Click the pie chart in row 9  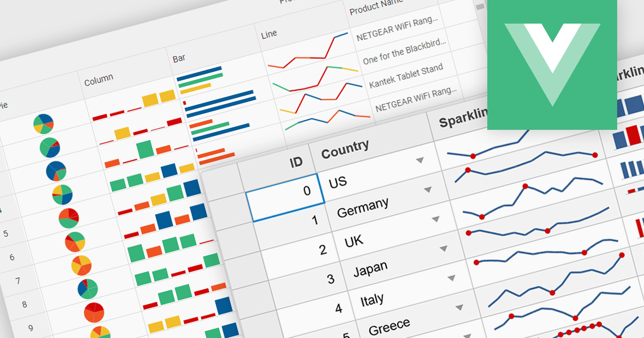pos(94,312)
